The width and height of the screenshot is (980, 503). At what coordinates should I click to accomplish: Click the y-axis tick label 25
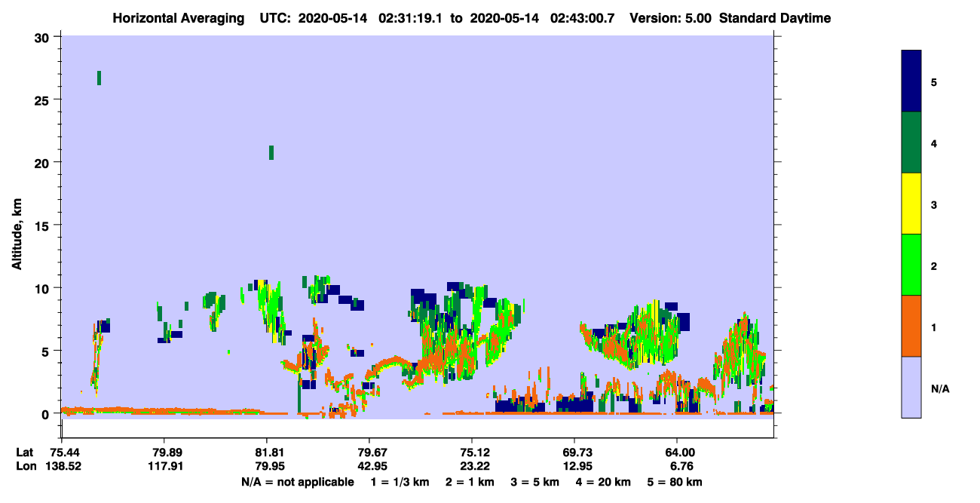[x=44, y=100]
